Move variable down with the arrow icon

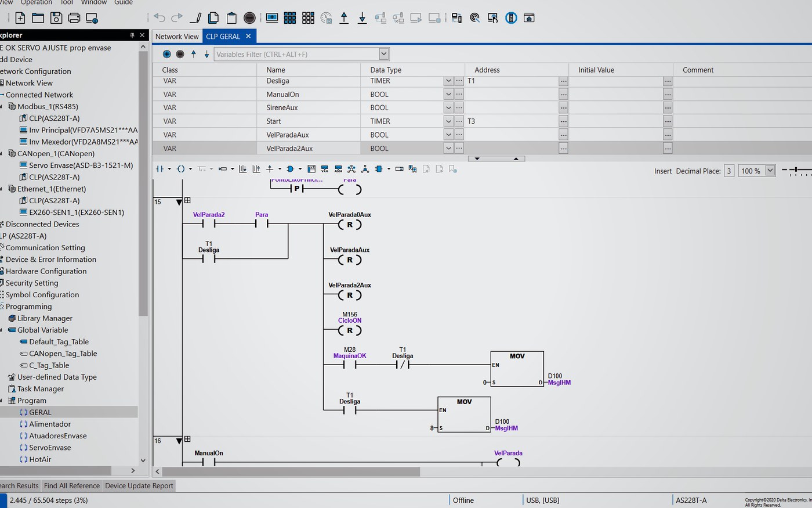(x=206, y=54)
